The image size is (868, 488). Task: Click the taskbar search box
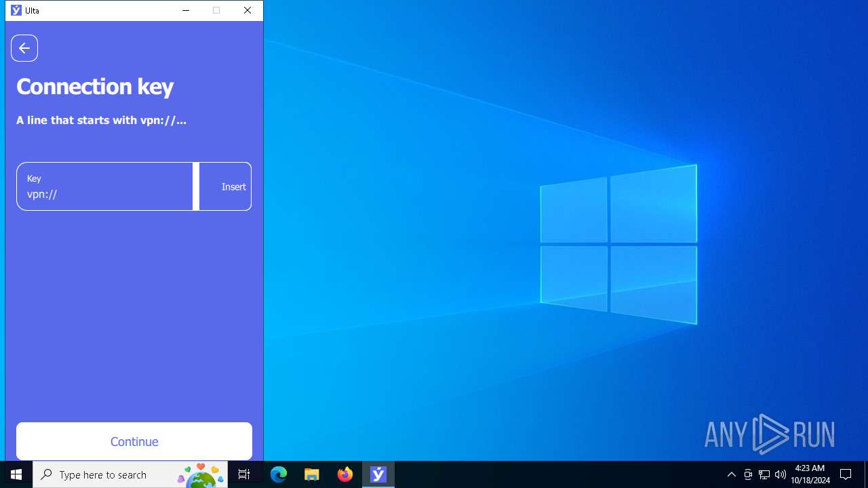click(x=131, y=474)
